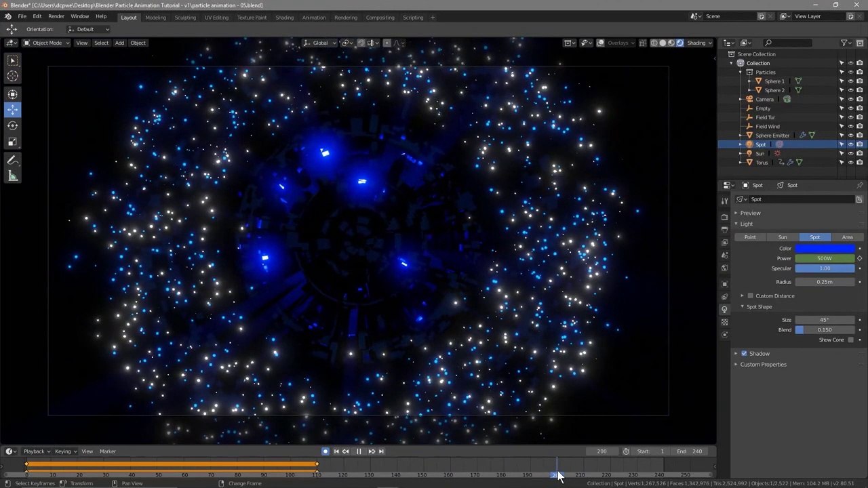868x488 pixels.
Task: Open the timeline Keying menu
Action: pyautogui.click(x=65, y=451)
